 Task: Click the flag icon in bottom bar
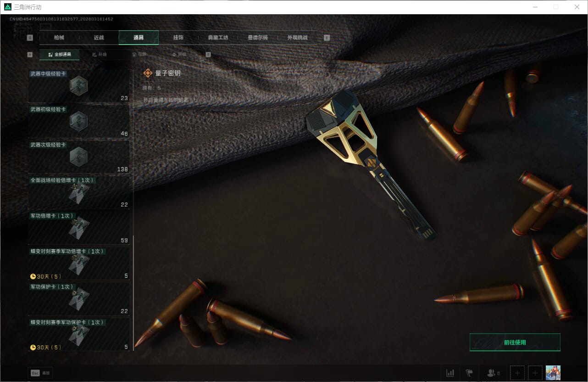coord(469,373)
